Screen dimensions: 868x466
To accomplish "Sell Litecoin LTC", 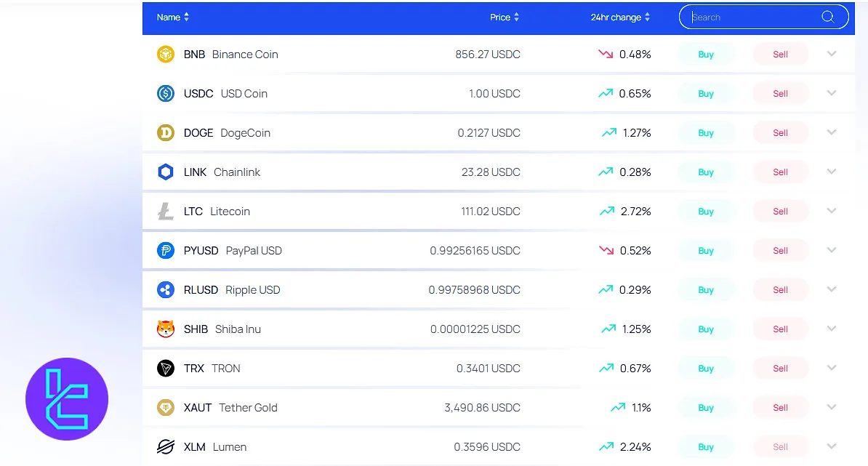I will (781, 212).
